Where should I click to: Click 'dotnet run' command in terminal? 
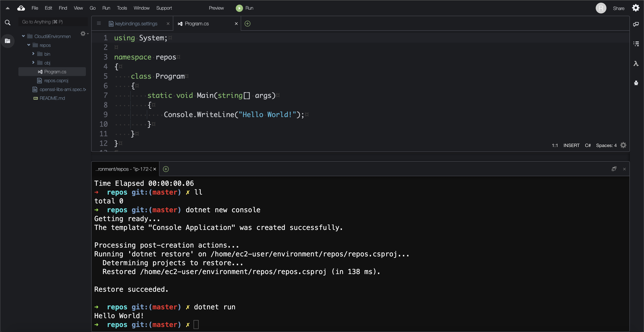(x=215, y=307)
